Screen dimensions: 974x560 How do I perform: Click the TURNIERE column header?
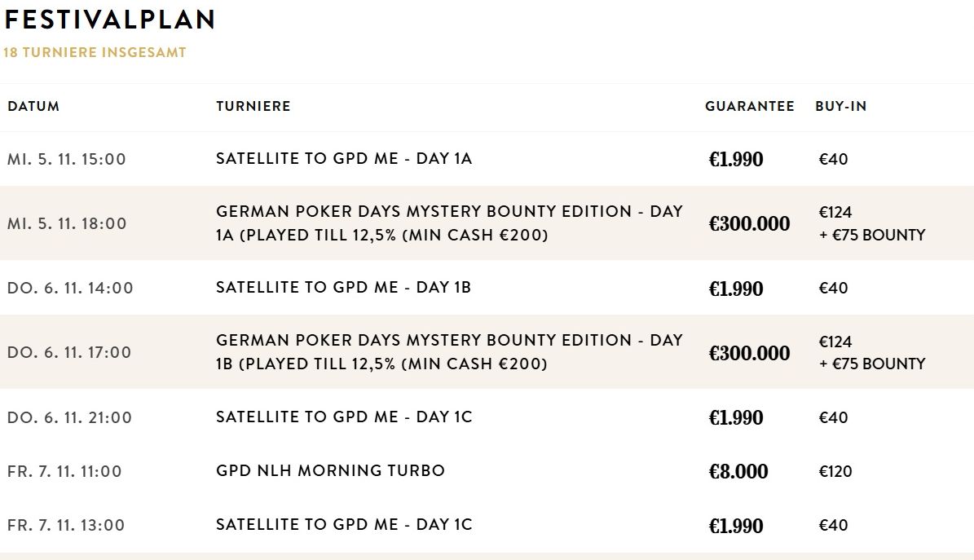tap(253, 107)
